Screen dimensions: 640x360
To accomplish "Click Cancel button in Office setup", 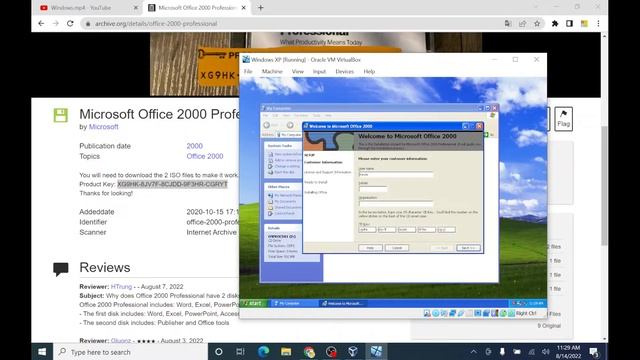I will 397,248.
